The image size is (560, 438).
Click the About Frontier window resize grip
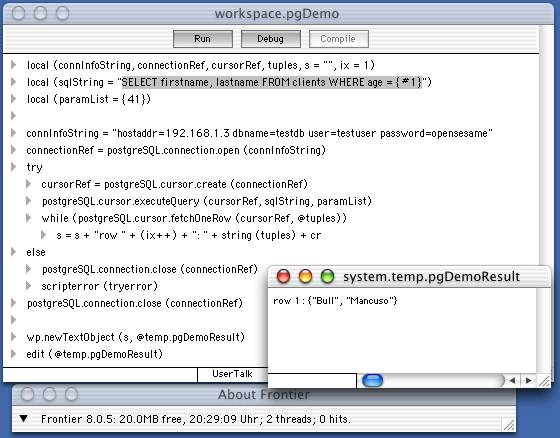click(509, 424)
